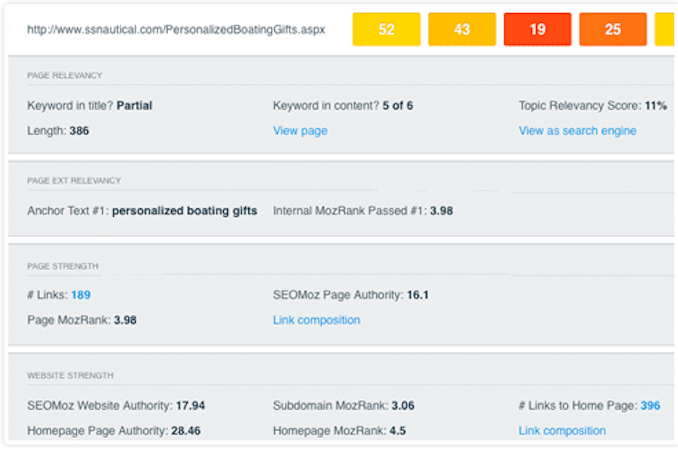The width and height of the screenshot is (678, 450).
Task: Open Link composition under Website Strength
Action: click(x=562, y=431)
